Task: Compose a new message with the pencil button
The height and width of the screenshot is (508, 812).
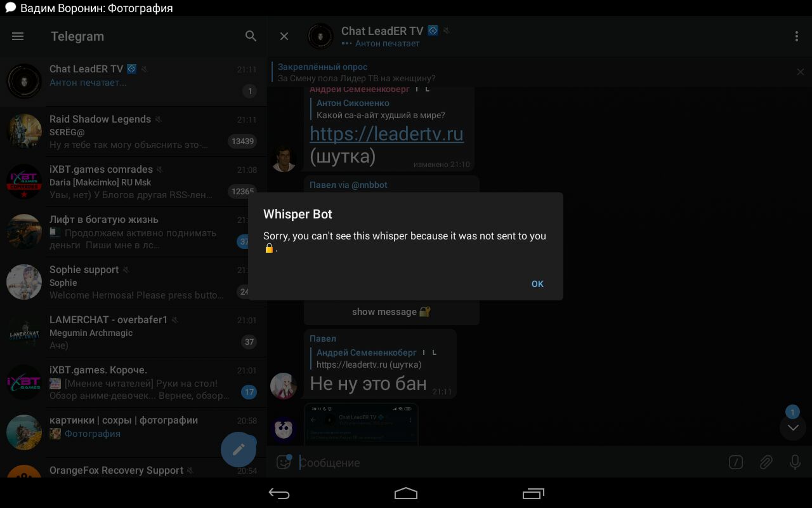Action: pos(239,450)
